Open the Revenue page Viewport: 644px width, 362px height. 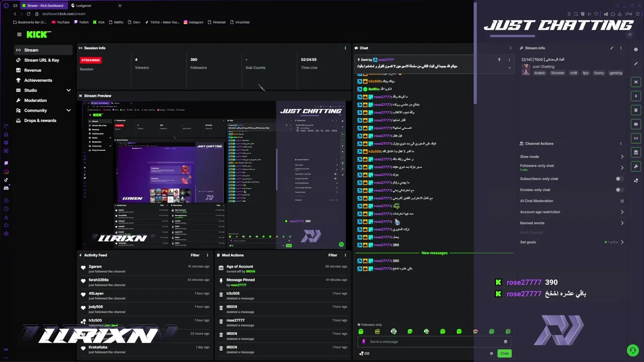coord(44,70)
